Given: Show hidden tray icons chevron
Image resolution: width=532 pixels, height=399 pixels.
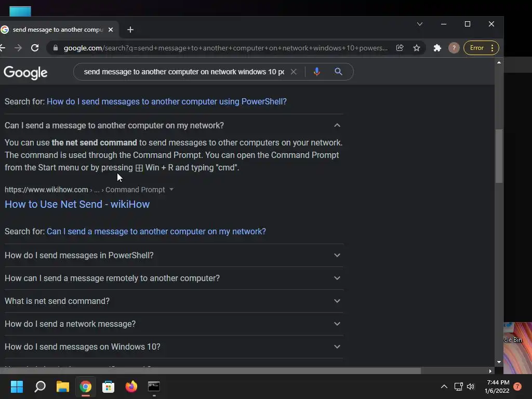Looking at the screenshot, I should (x=444, y=387).
